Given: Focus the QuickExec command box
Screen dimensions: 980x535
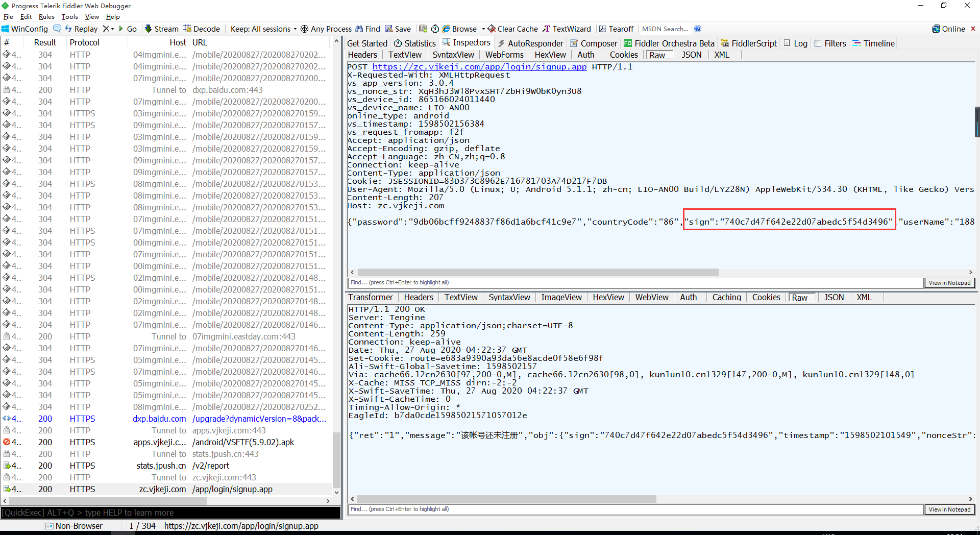Looking at the screenshot, I should (171, 513).
